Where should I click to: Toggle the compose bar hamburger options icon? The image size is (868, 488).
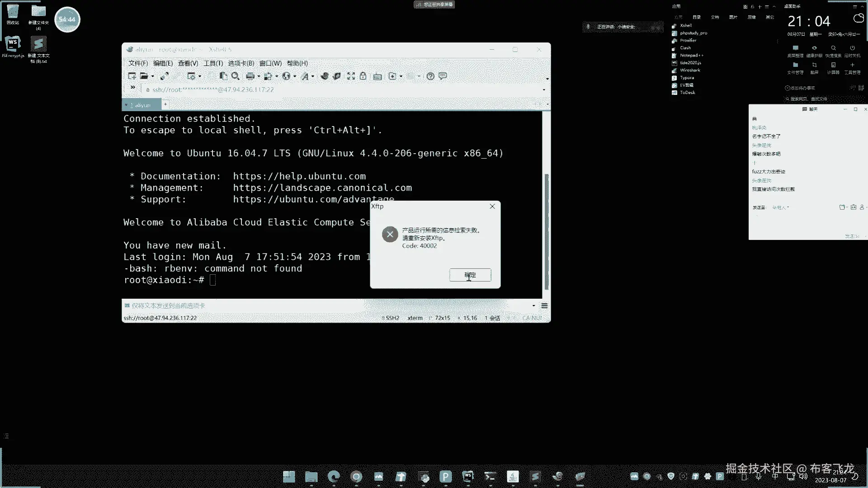(x=544, y=306)
